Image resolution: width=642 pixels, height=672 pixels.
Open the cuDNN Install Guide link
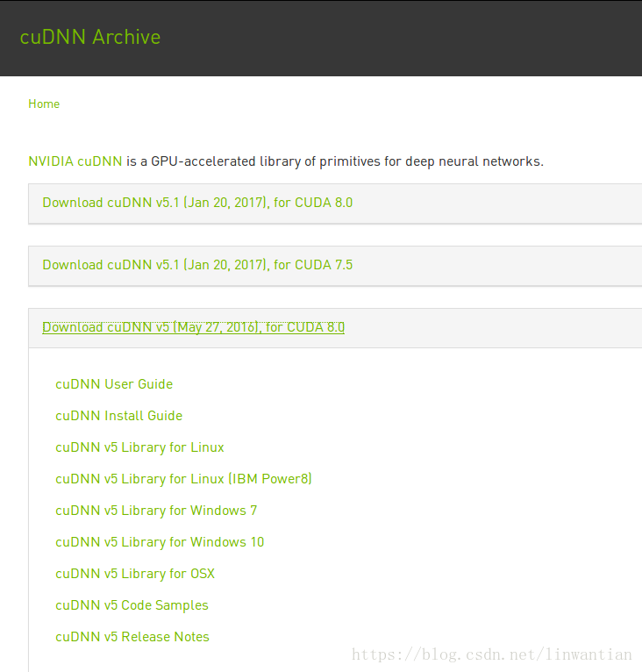pos(119,416)
